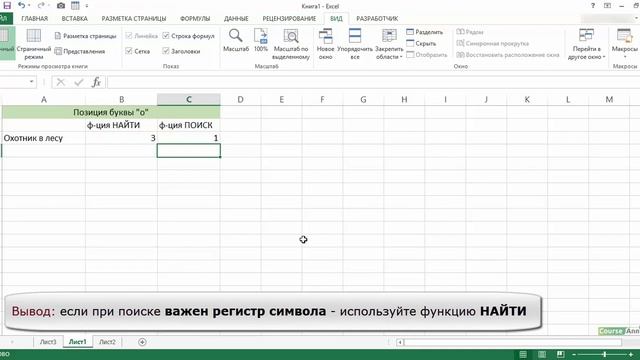Select cell ф-ция ПОИСК
The height and width of the screenshot is (360, 640).
point(189,125)
